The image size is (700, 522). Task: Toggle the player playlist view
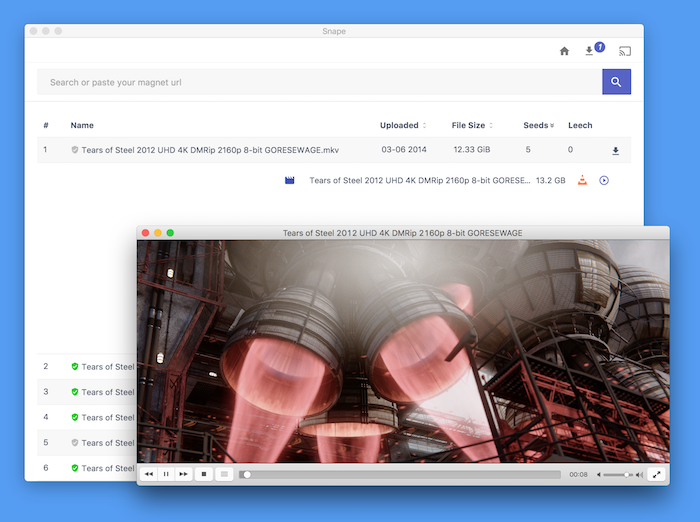[225, 474]
